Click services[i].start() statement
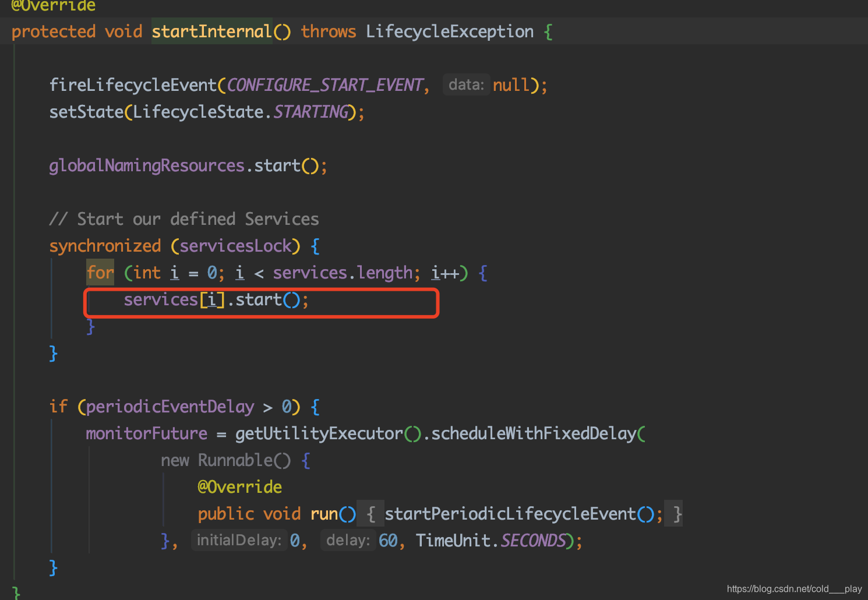 (216, 299)
